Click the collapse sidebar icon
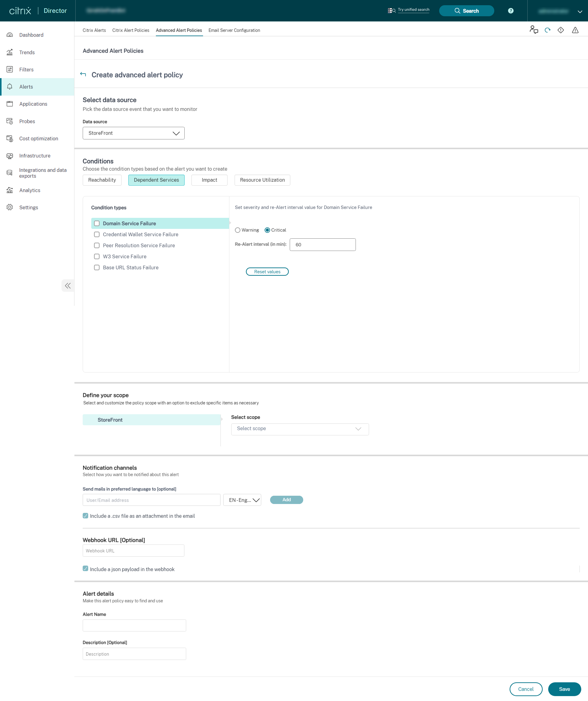 (68, 286)
